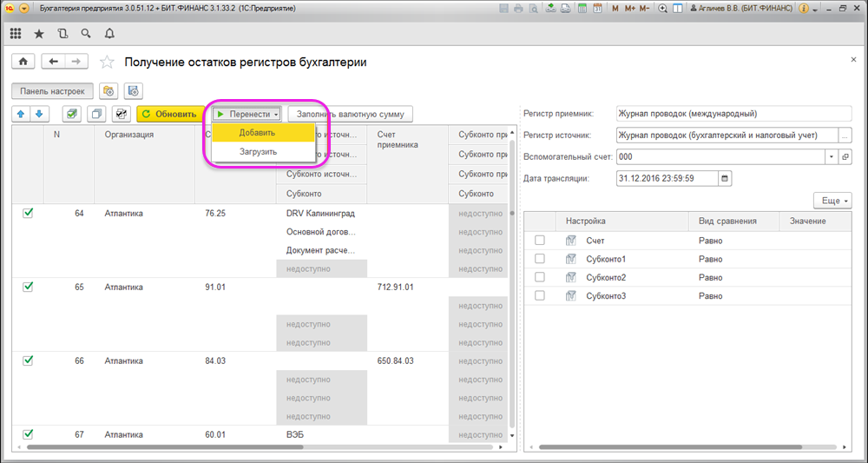Viewport: 868px width, 463px height.
Task: Open date picker for Дата трансляции
Action: pos(726,178)
